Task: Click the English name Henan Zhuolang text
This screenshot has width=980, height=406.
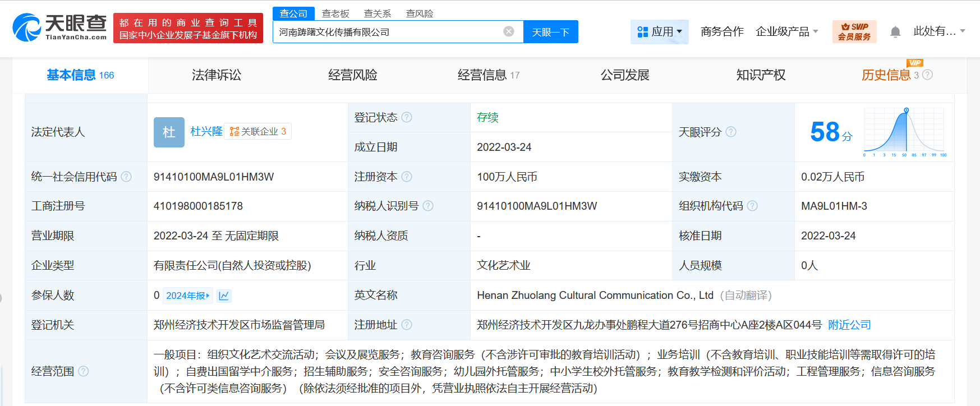Action: pyautogui.click(x=595, y=295)
